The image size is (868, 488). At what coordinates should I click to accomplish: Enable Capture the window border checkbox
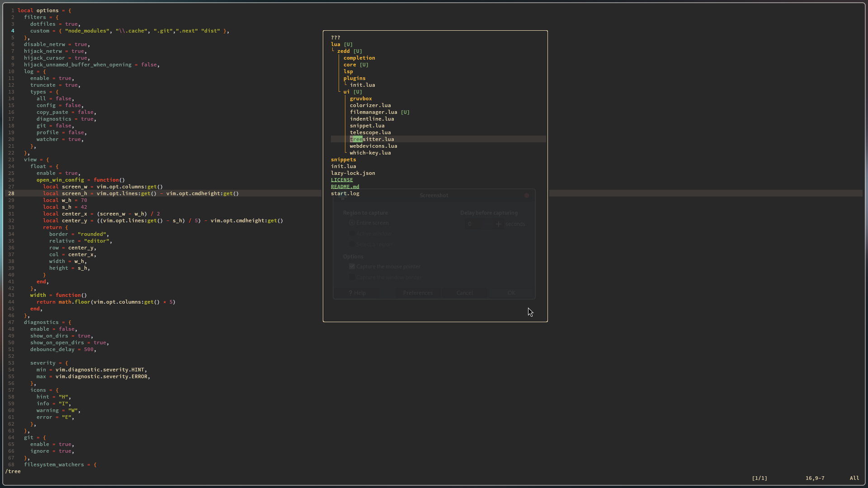click(352, 277)
